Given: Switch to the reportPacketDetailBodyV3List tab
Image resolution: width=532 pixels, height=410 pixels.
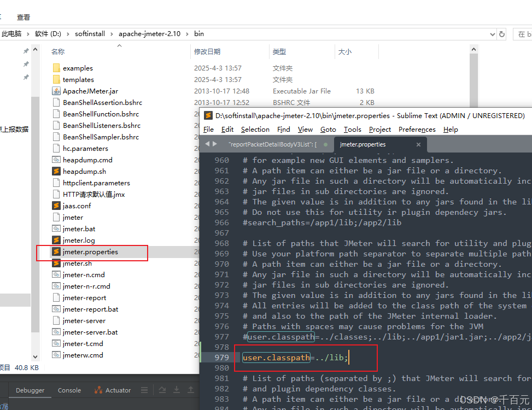Looking at the screenshot, I should click(273, 144).
